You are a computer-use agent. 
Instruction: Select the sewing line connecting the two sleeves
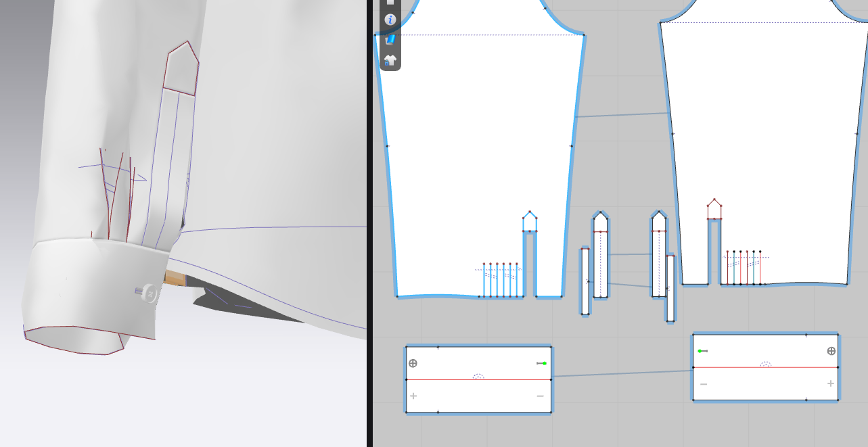click(x=622, y=115)
